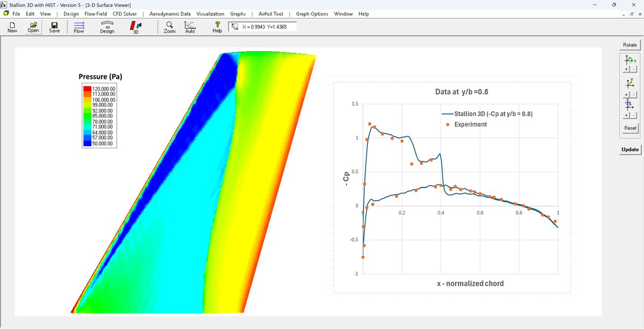
Task: Click the X Y coordinate readout field
Action: [x=263, y=27]
